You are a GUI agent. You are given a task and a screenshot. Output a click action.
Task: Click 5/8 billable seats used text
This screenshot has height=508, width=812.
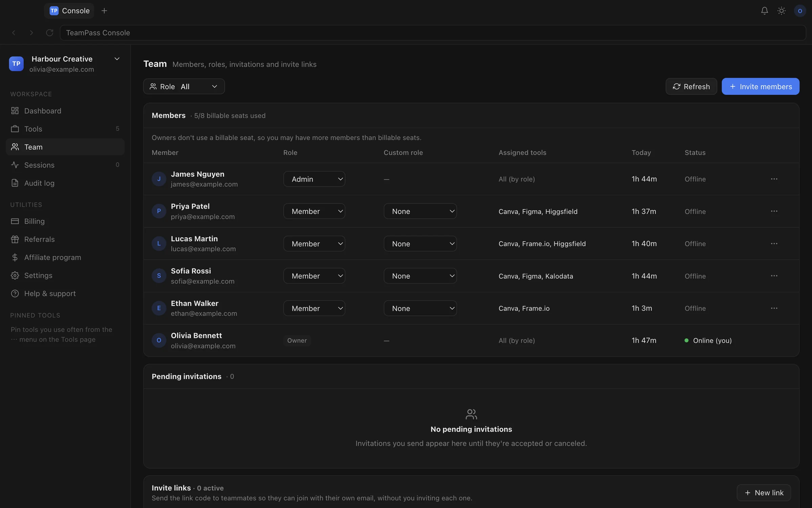(x=230, y=115)
